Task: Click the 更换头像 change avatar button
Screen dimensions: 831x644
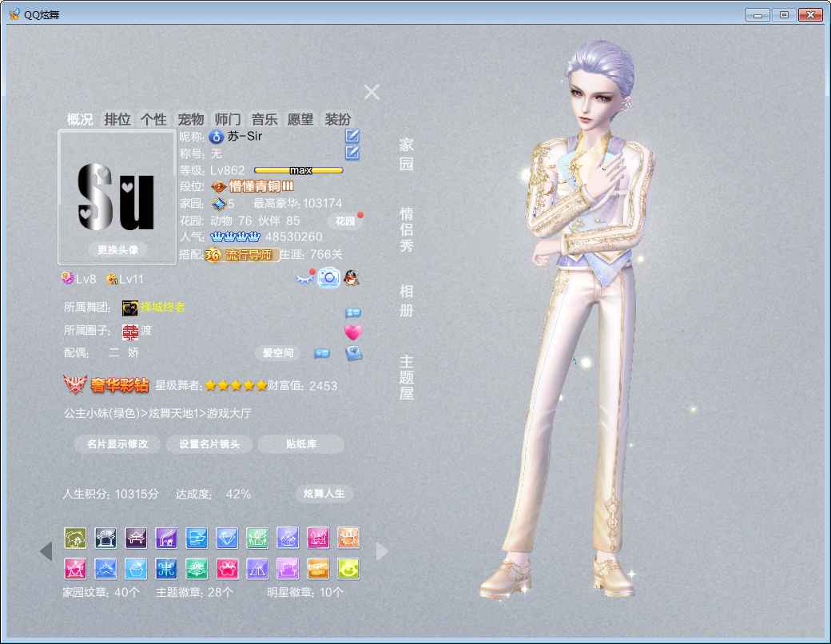Action: pos(117,249)
